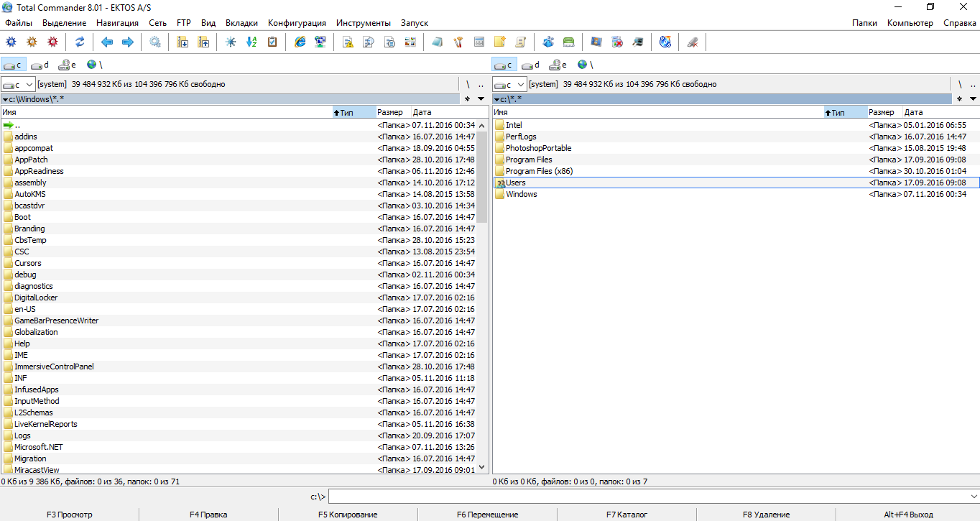Switch right panel to drive e
The height and width of the screenshot is (521, 980).
click(x=559, y=65)
